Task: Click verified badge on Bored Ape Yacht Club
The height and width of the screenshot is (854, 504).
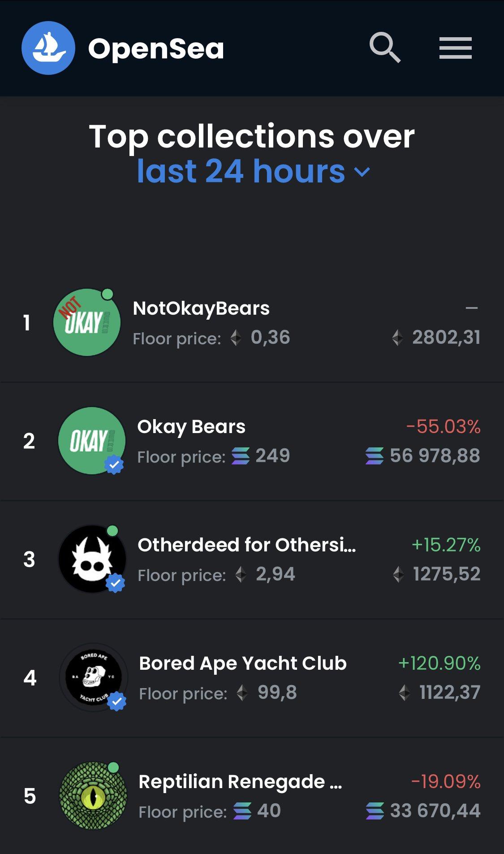Action: point(116,702)
